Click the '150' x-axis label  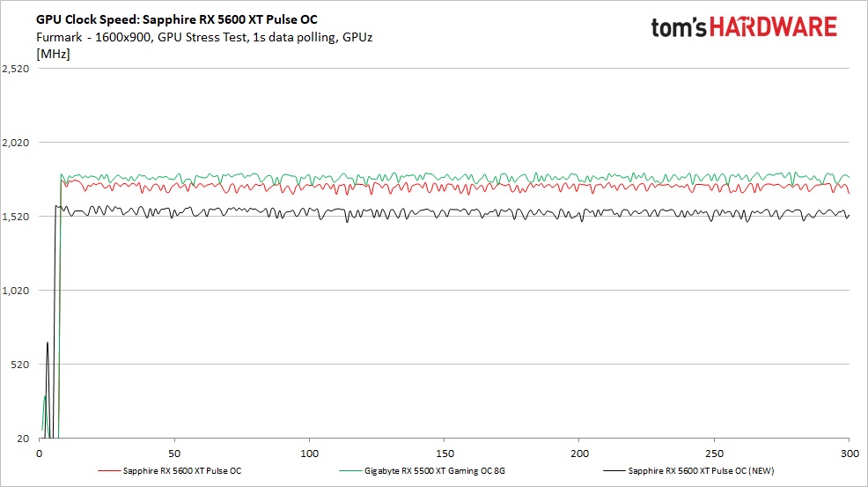click(445, 454)
